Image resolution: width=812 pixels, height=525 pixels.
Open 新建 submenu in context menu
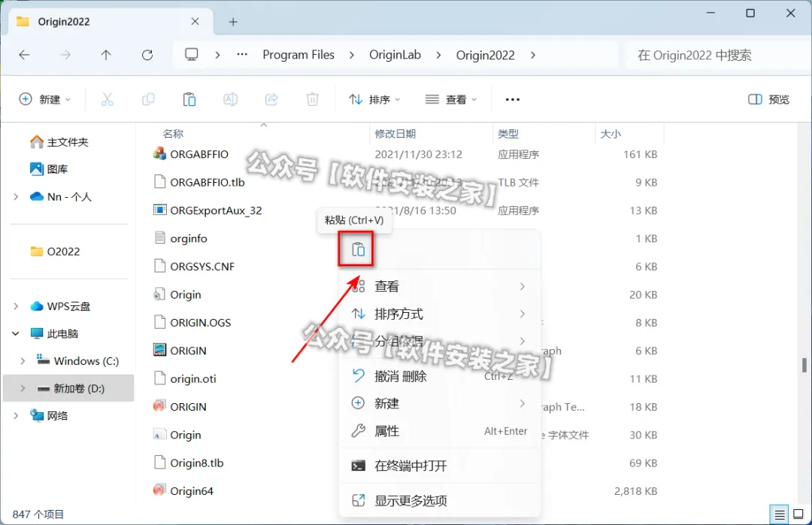pos(440,403)
